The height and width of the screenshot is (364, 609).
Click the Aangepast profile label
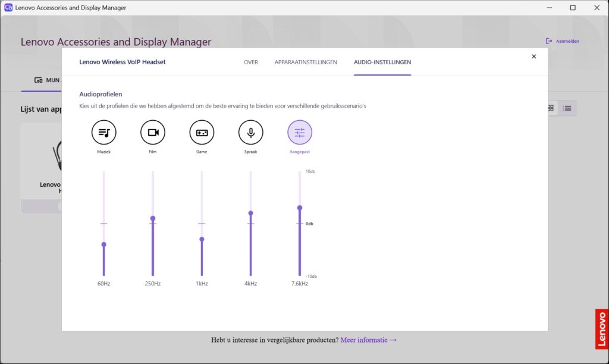click(x=300, y=152)
